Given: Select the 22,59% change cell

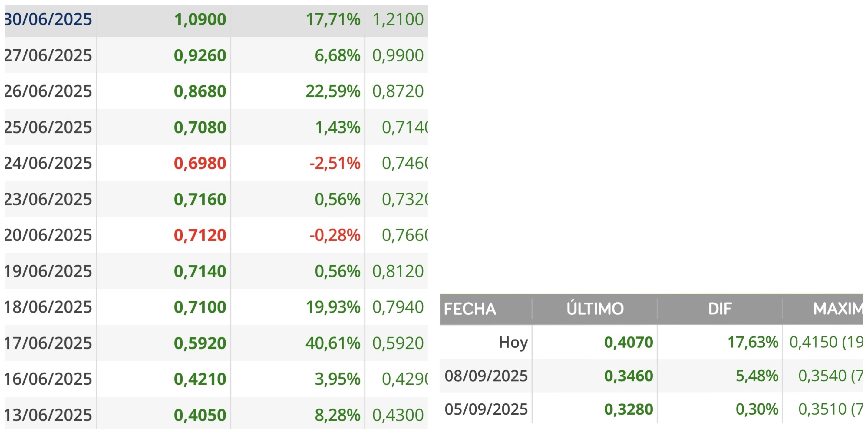Looking at the screenshot, I should tap(333, 91).
